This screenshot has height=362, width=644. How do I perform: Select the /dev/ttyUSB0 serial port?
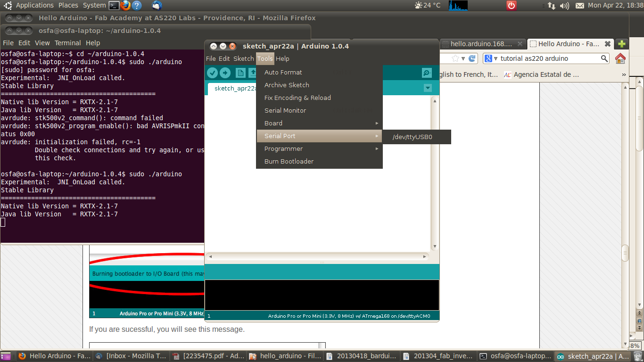point(417,137)
